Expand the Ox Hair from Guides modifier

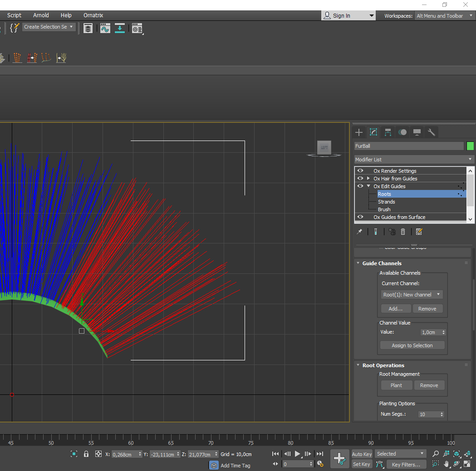click(368, 179)
